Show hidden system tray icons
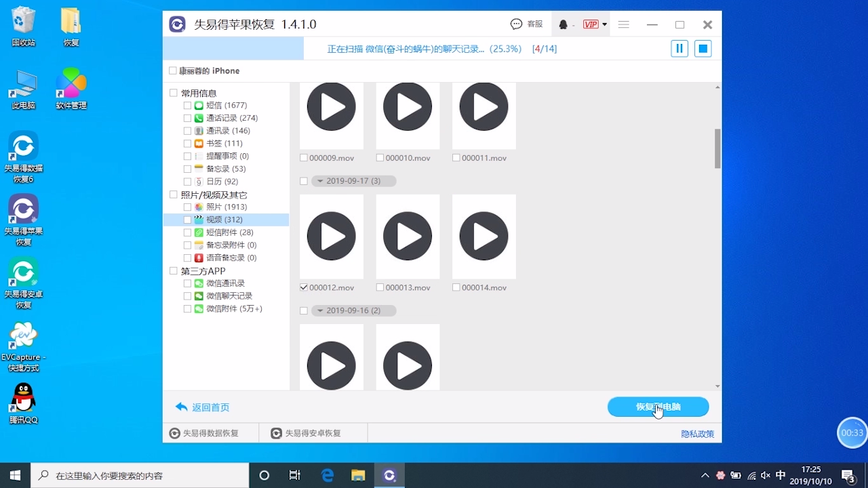Screen dimensions: 868x488 [705, 475]
